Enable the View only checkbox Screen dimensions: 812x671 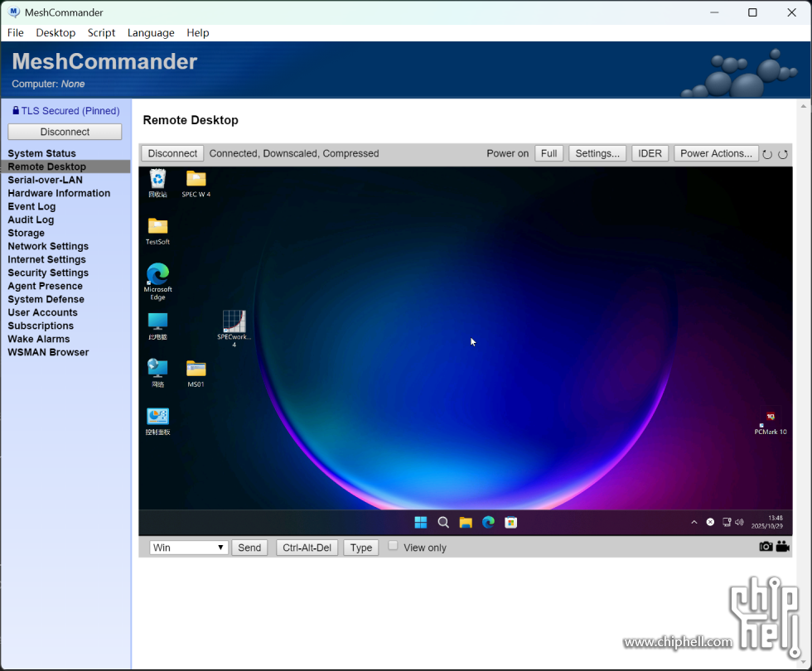394,546
